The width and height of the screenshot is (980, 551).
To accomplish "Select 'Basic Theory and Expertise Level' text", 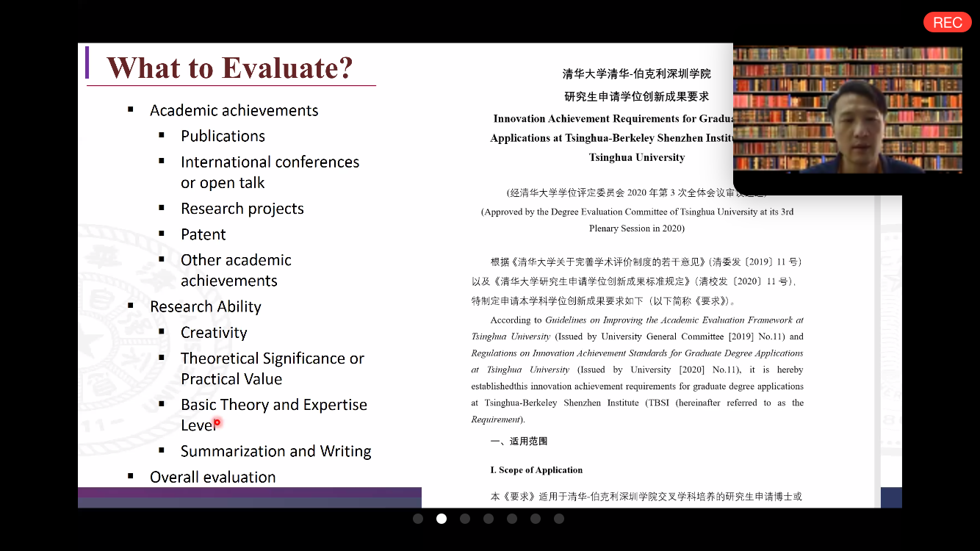I will tap(274, 414).
